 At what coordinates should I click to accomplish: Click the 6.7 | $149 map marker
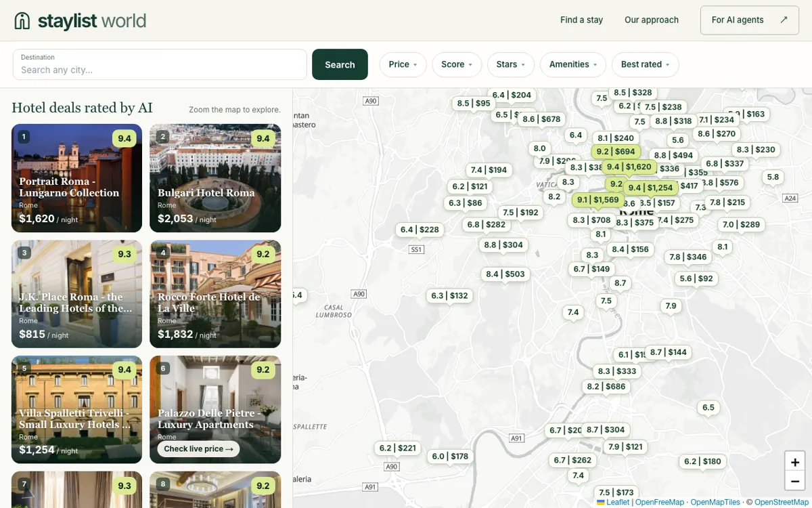(x=592, y=269)
